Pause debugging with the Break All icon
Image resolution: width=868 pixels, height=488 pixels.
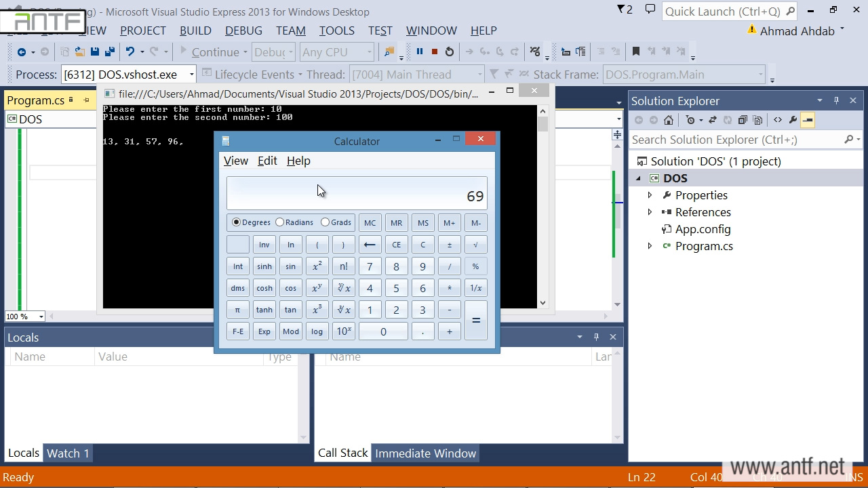tap(419, 52)
